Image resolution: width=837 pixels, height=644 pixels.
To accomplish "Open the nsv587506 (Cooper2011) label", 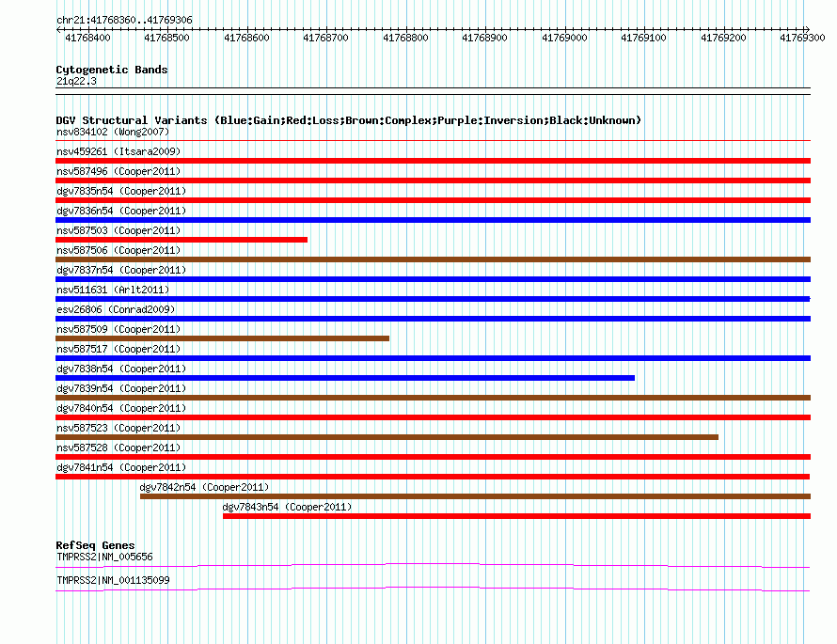I will (x=118, y=250).
